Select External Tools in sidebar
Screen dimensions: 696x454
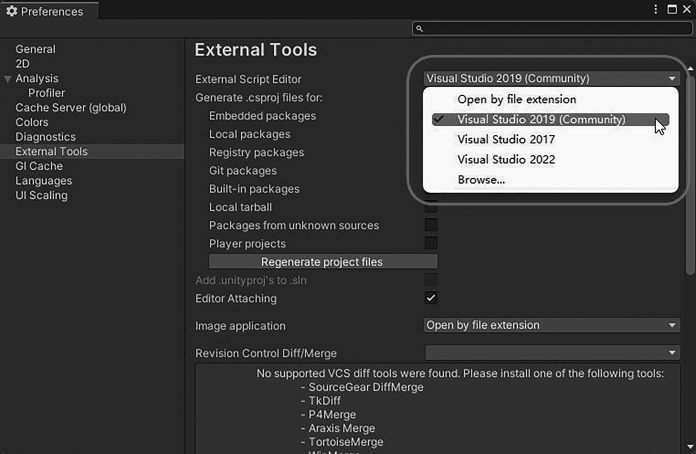[92, 151]
